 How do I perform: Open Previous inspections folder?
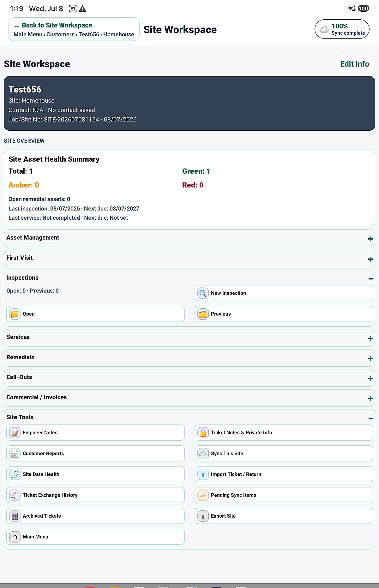[284, 314]
